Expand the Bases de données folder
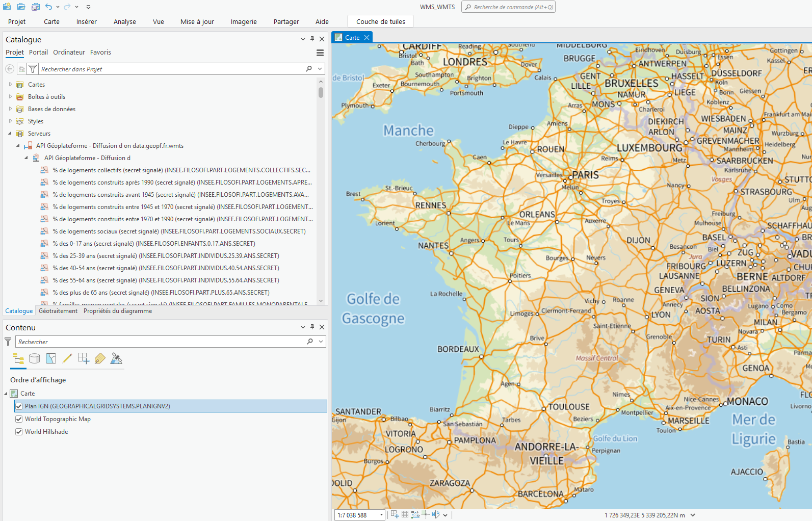812x521 pixels. tap(10, 109)
